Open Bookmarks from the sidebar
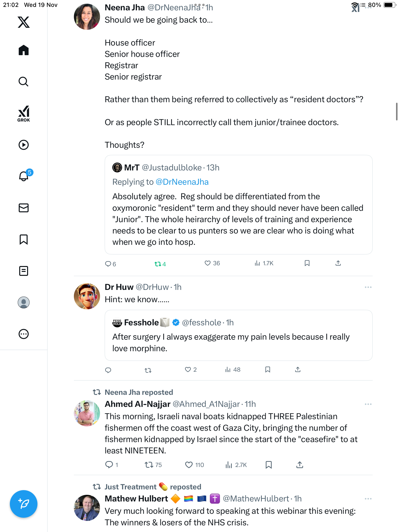 24,239
